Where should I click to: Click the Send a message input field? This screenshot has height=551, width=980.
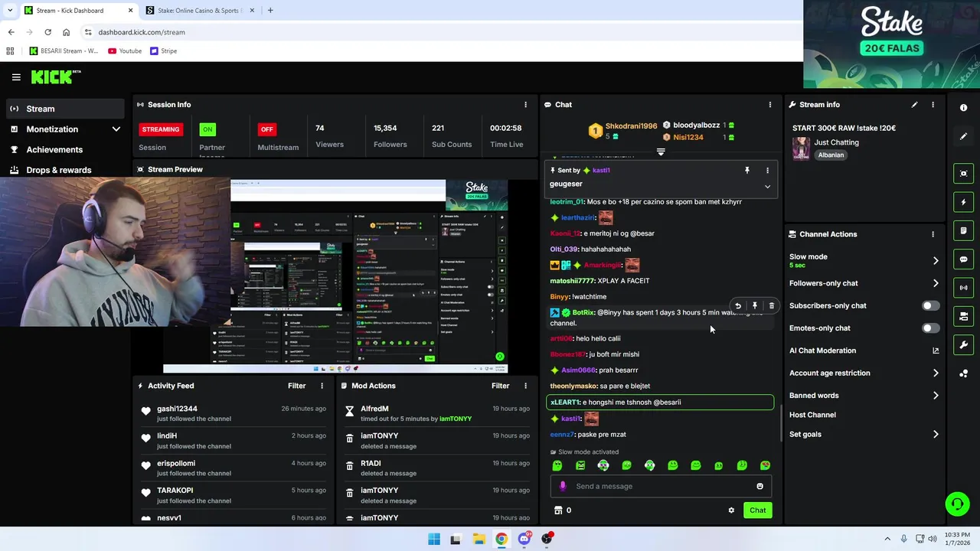pyautogui.click(x=662, y=486)
